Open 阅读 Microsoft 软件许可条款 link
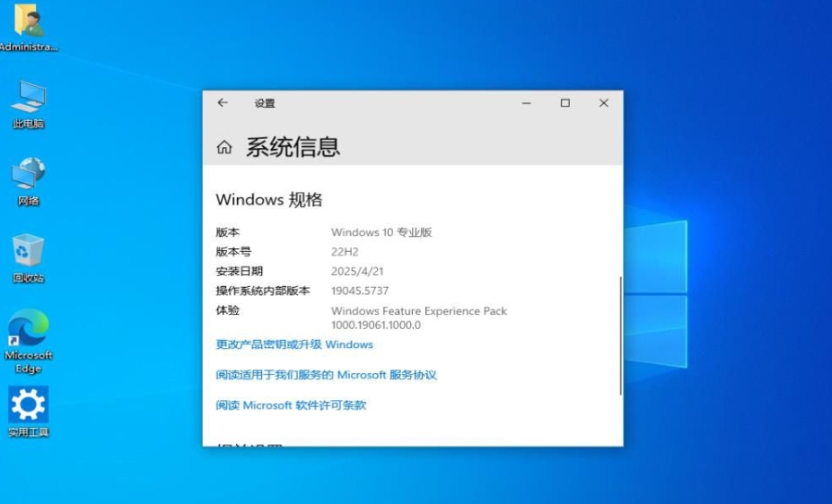832x504 pixels. (291, 405)
